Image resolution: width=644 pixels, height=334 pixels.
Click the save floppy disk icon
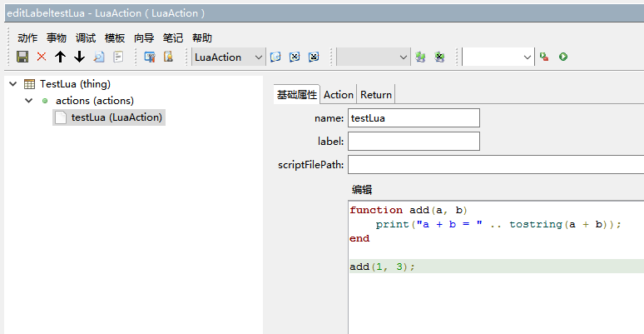[x=22, y=57]
